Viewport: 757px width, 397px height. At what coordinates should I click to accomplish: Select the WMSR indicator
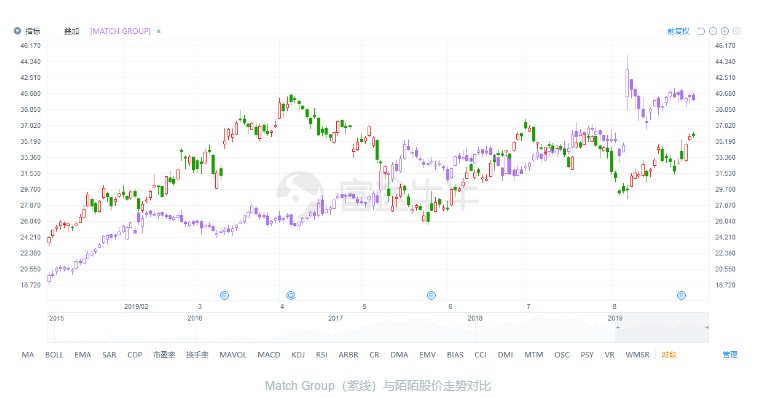pos(637,354)
